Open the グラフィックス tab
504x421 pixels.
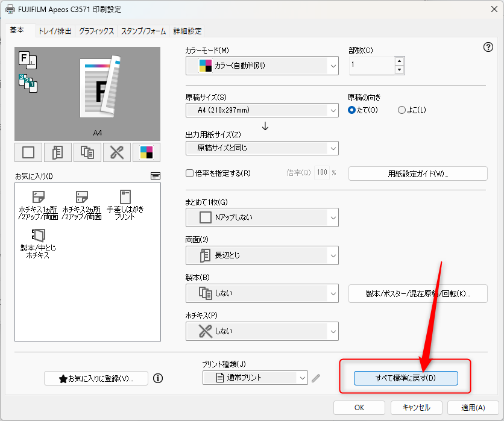(x=96, y=31)
